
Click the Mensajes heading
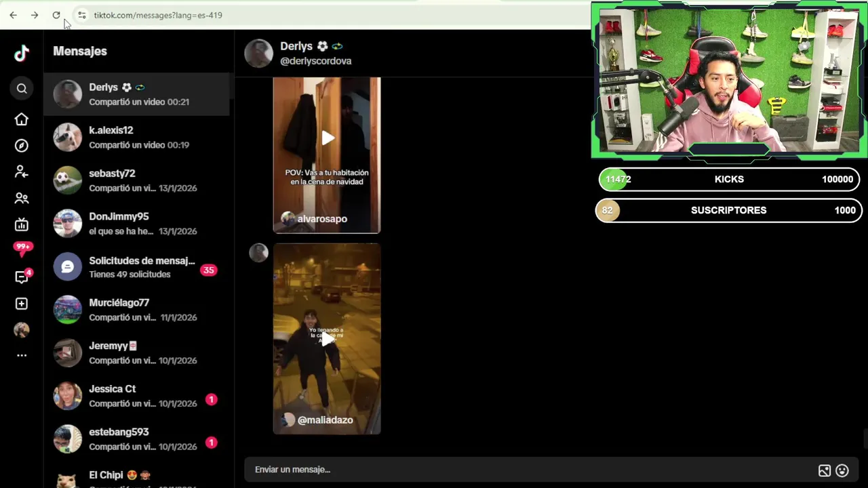click(x=80, y=51)
